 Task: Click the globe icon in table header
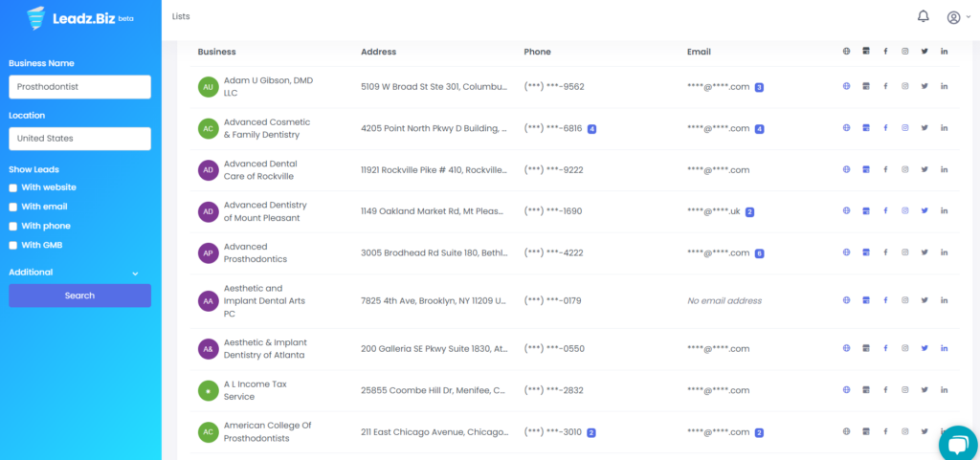point(846,52)
